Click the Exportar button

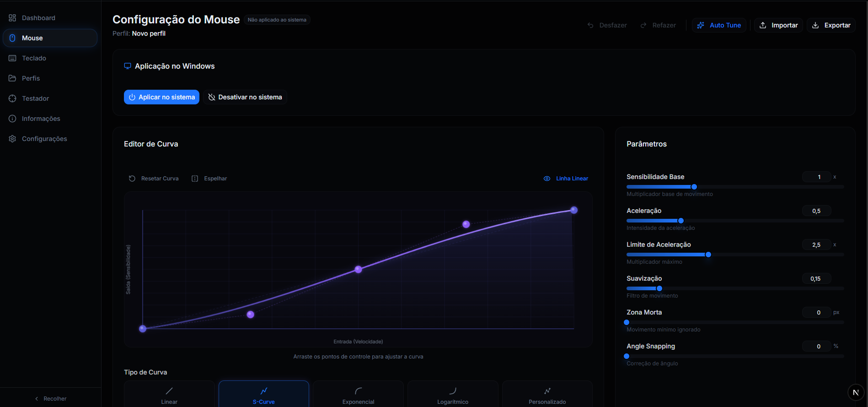pos(831,25)
